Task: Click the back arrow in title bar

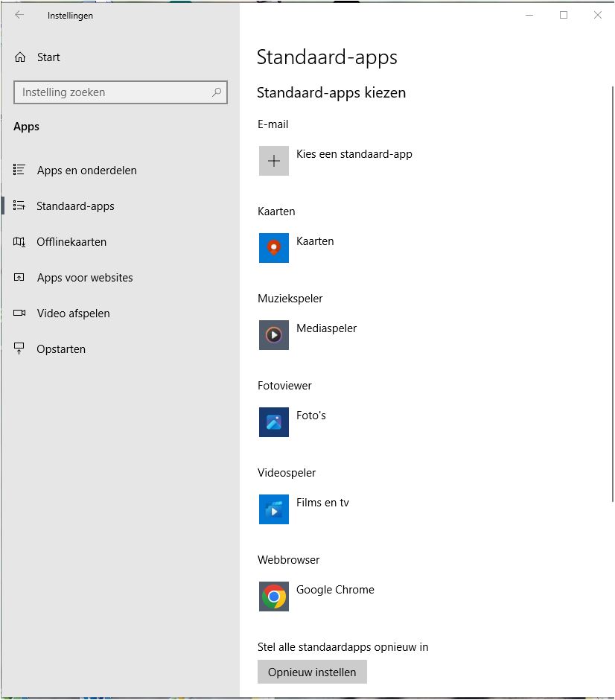Action: click(x=19, y=15)
